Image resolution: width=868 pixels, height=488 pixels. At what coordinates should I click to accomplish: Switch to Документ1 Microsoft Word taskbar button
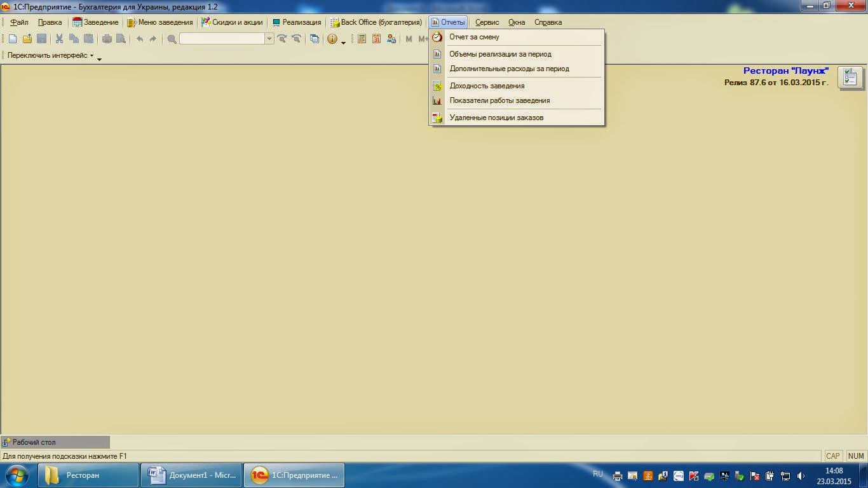[x=191, y=475]
